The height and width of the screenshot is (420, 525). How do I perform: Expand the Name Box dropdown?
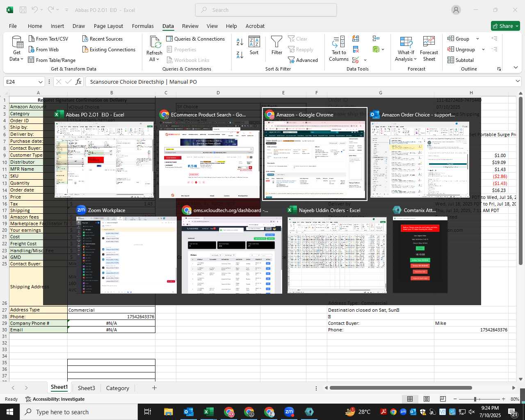40,82
